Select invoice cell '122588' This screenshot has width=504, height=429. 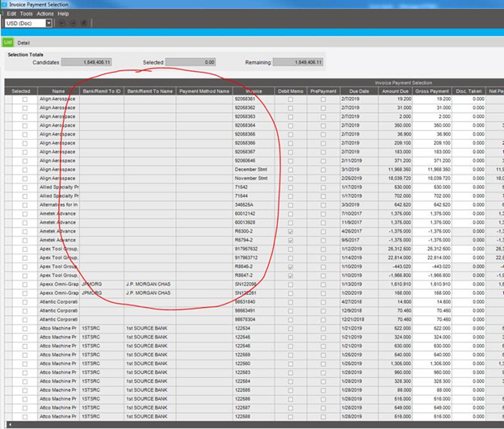click(254, 416)
